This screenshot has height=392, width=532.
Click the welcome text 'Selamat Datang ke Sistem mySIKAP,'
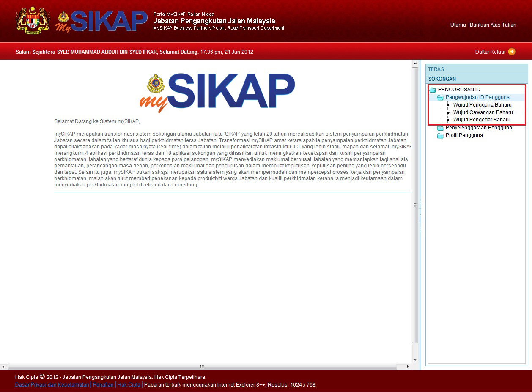(x=97, y=121)
